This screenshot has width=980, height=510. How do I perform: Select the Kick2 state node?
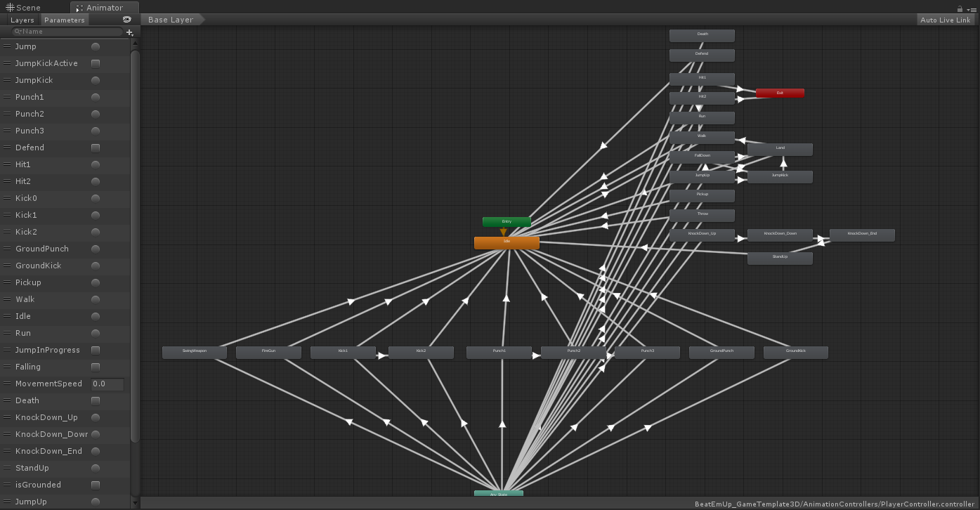(421, 352)
